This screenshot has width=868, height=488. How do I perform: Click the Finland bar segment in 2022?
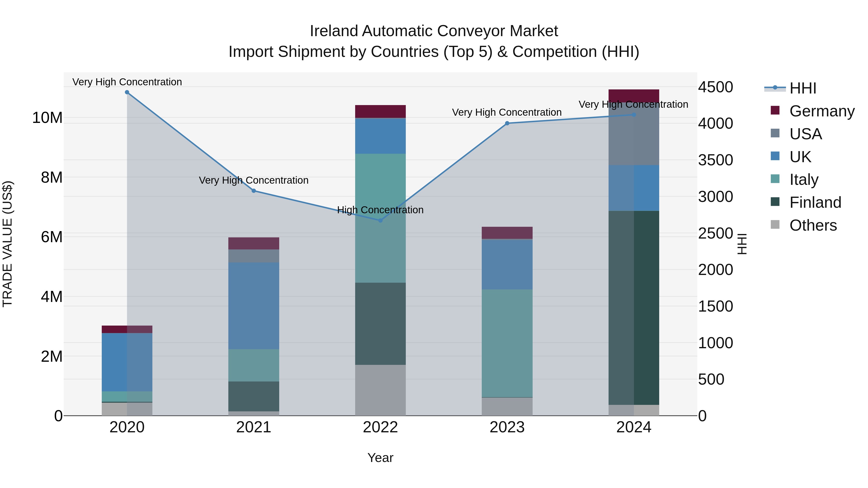coord(380,324)
